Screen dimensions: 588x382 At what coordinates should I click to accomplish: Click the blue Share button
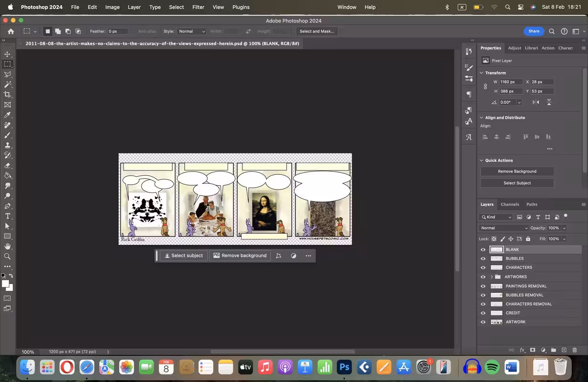tap(534, 32)
